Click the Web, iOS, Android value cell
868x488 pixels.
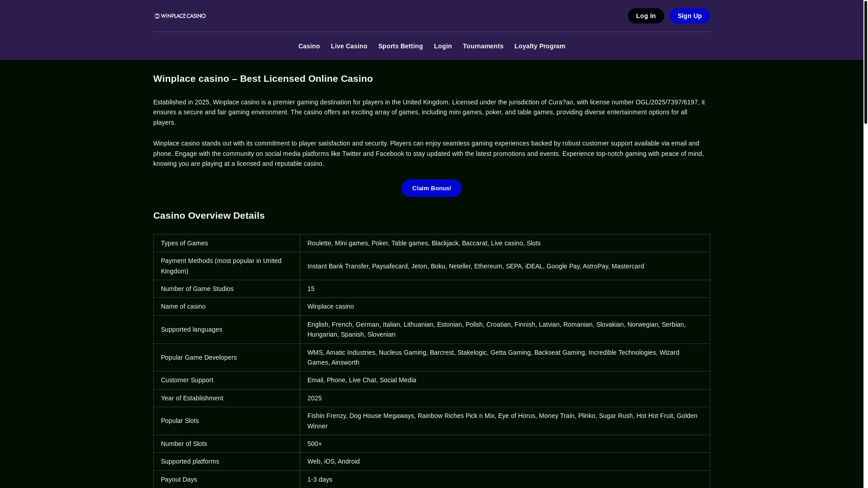pyautogui.click(x=505, y=461)
